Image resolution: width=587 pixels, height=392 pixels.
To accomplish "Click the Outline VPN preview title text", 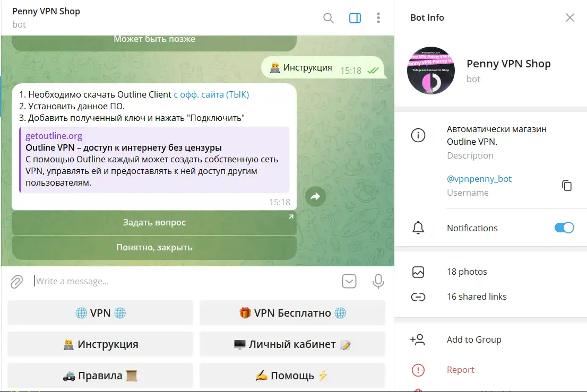I will pos(124,148).
